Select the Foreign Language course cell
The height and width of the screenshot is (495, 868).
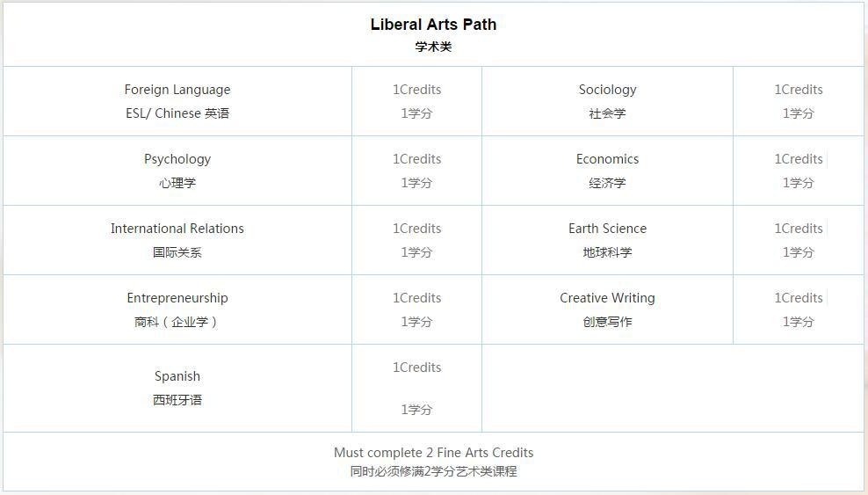click(x=177, y=101)
